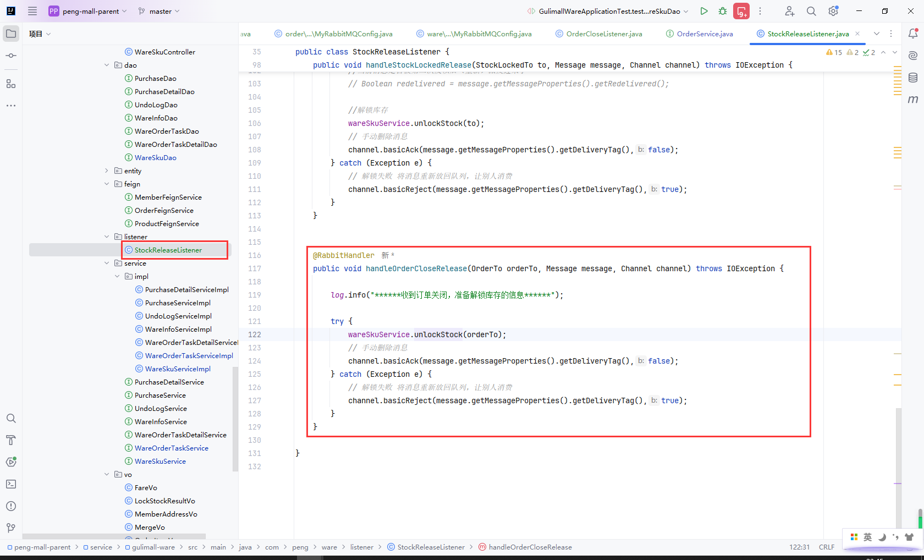Click the 122:31 line column indicator
Image resolution: width=924 pixels, height=560 pixels.
[800, 547]
